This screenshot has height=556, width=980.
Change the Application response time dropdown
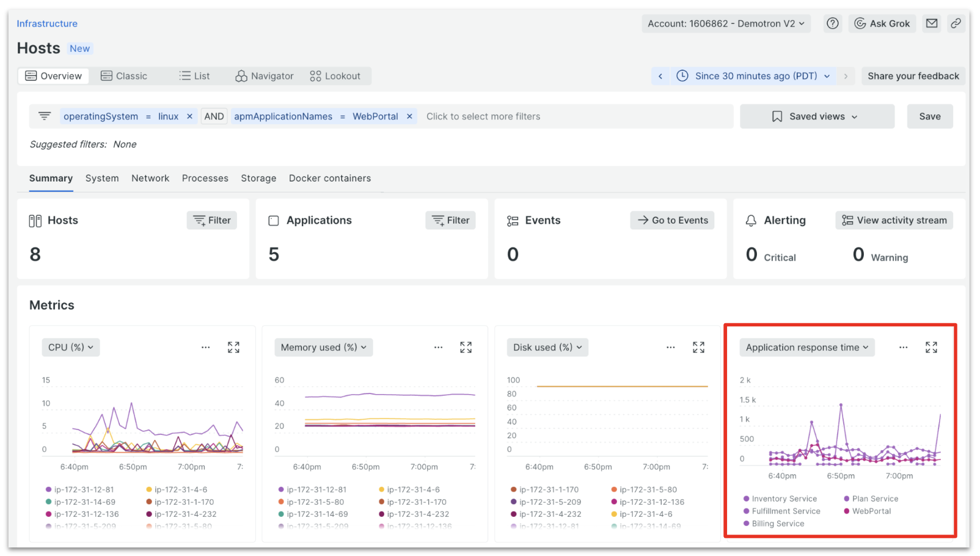[x=806, y=348]
